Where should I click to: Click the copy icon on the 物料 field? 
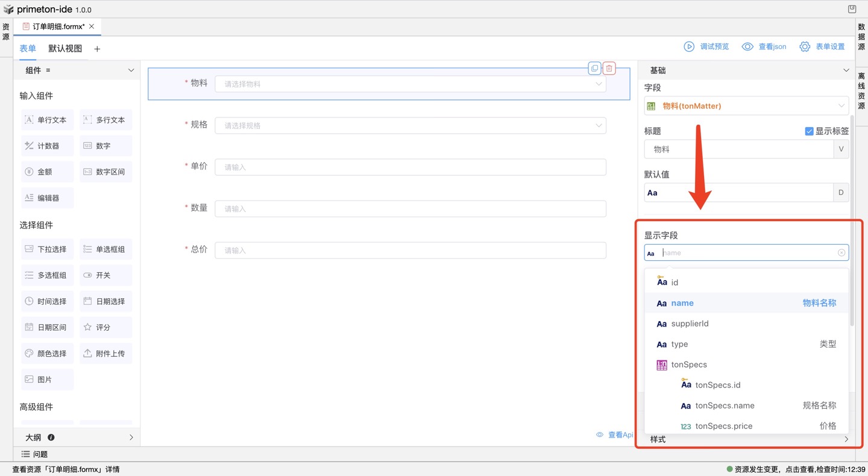tap(594, 68)
